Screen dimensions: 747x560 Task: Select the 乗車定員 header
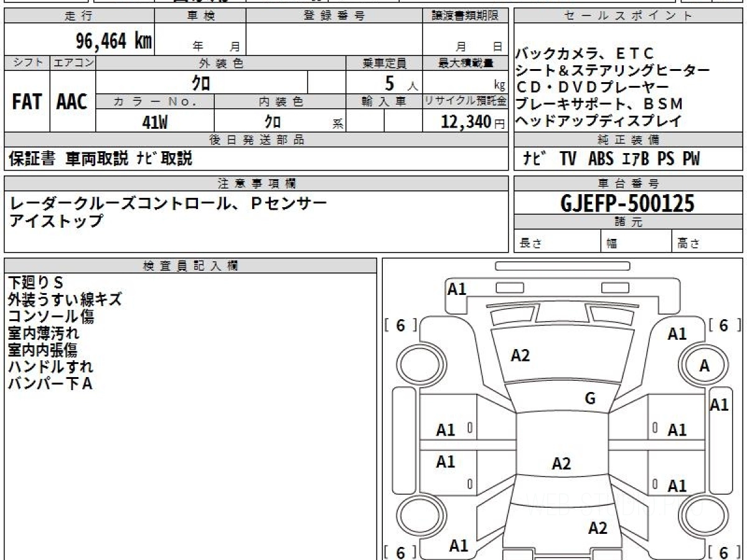pos(384,63)
